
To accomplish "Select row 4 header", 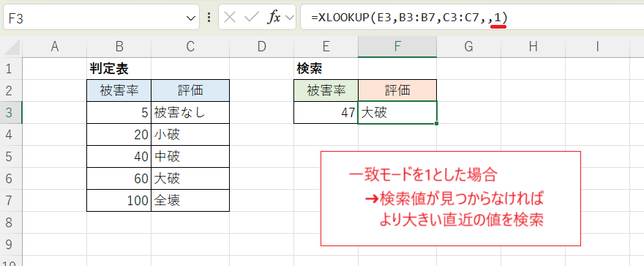I will click(x=11, y=134).
